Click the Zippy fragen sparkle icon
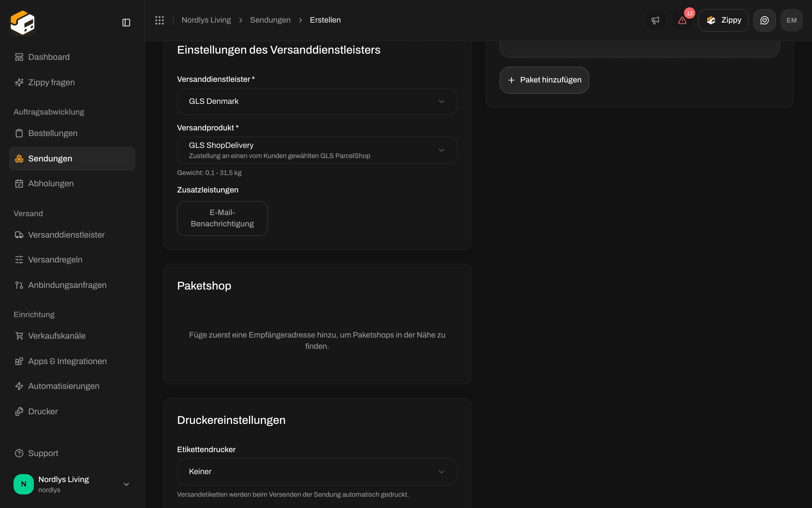This screenshot has width=812, height=508. (x=19, y=82)
